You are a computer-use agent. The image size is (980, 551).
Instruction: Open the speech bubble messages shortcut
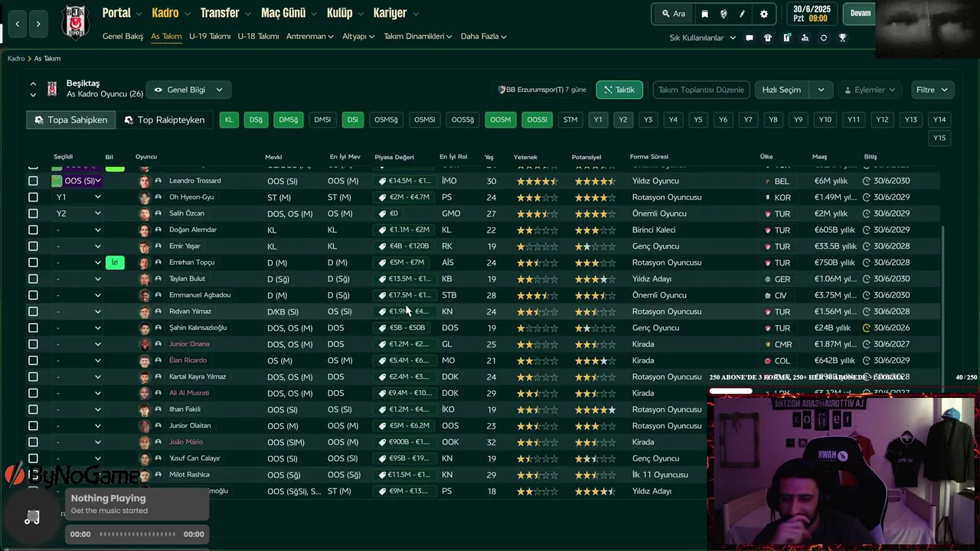coord(750,37)
